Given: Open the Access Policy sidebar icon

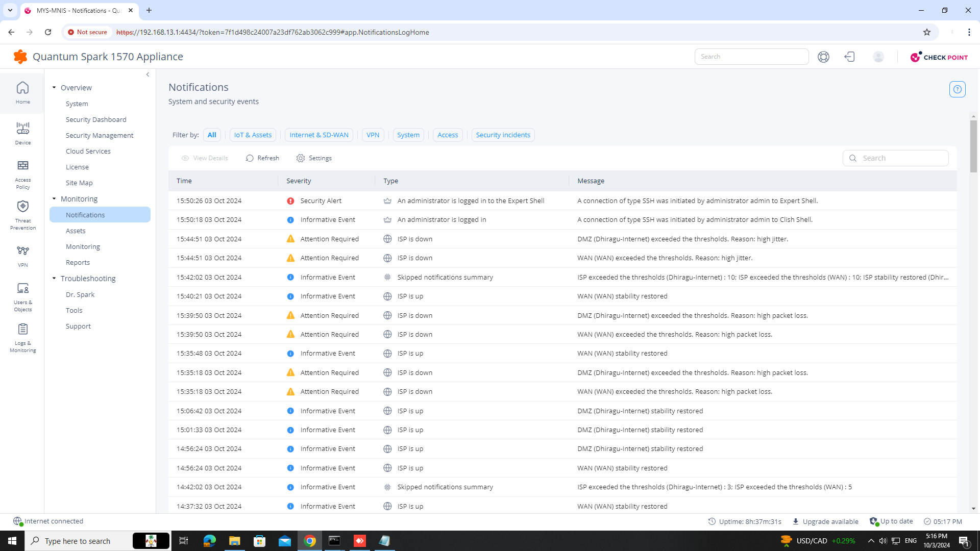Looking at the screenshot, I should pos(22,174).
